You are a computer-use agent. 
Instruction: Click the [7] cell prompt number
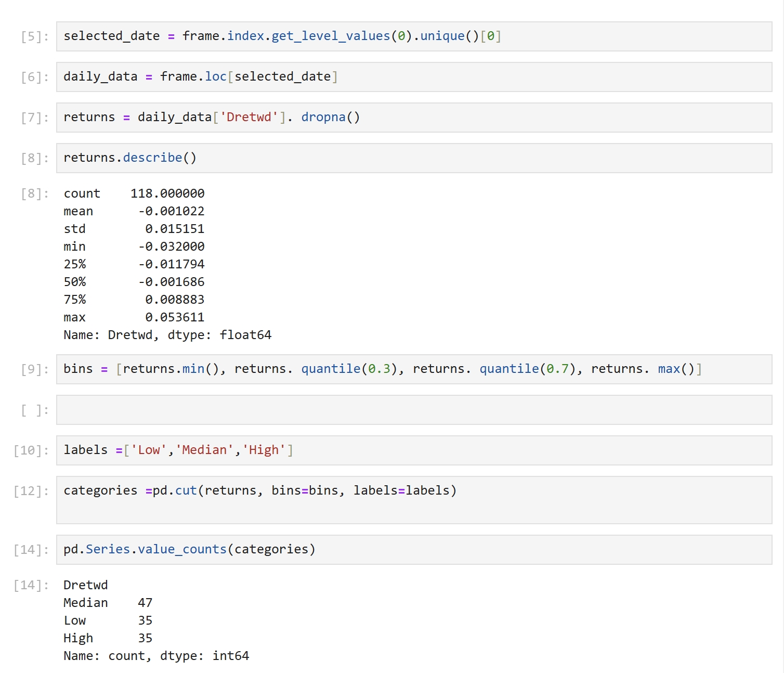[35, 118]
